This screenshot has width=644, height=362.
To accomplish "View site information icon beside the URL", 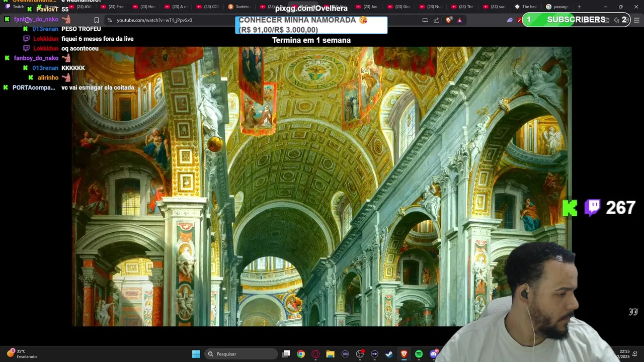I will [x=110, y=20].
